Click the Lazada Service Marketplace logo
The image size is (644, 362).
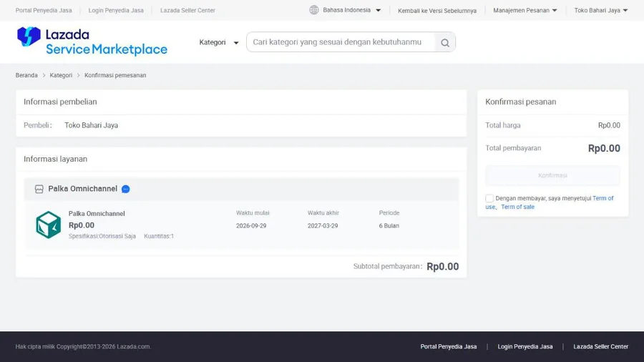[x=92, y=41]
